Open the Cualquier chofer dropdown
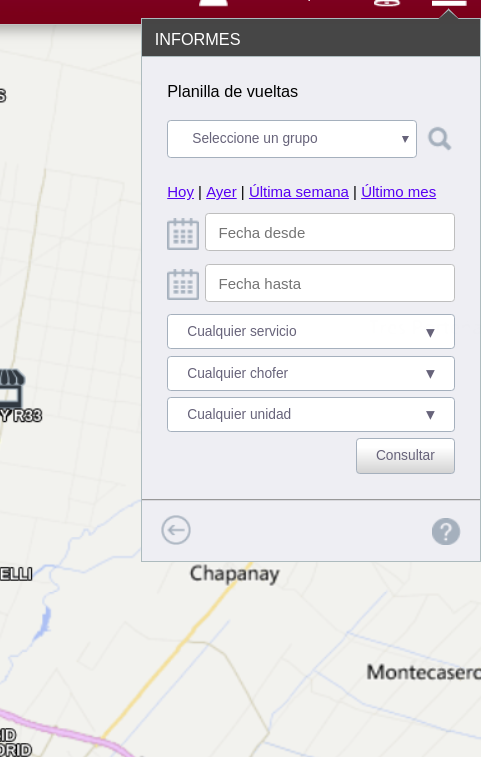Viewport: 481px width, 757px height. pos(311,373)
